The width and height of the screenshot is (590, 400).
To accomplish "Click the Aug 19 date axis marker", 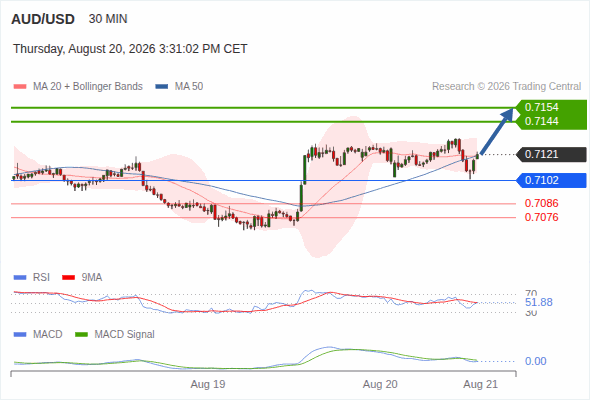I will [208, 385].
